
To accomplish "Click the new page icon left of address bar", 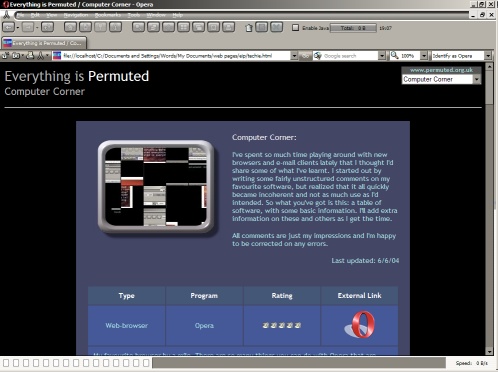I will (x=5, y=56).
